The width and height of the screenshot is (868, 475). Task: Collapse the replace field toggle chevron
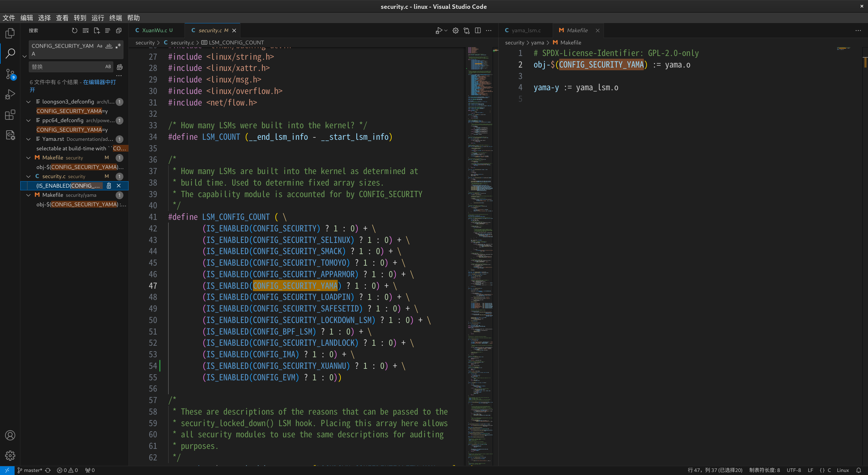[24, 56]
